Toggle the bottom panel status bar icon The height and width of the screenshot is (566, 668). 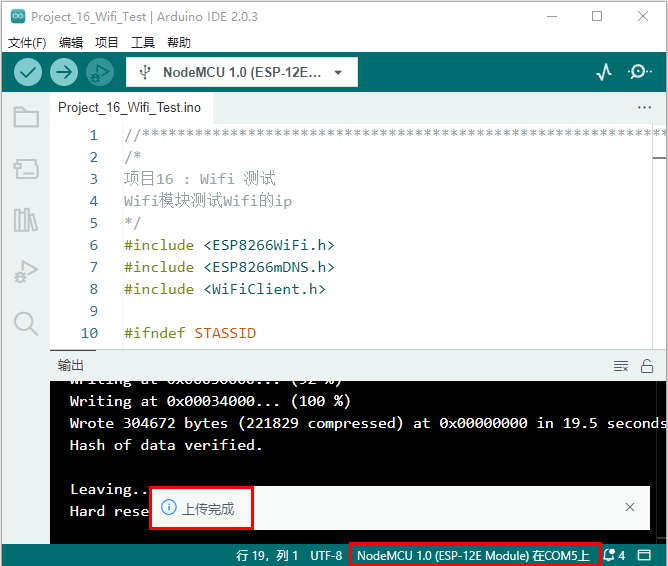tap(644, 555)
